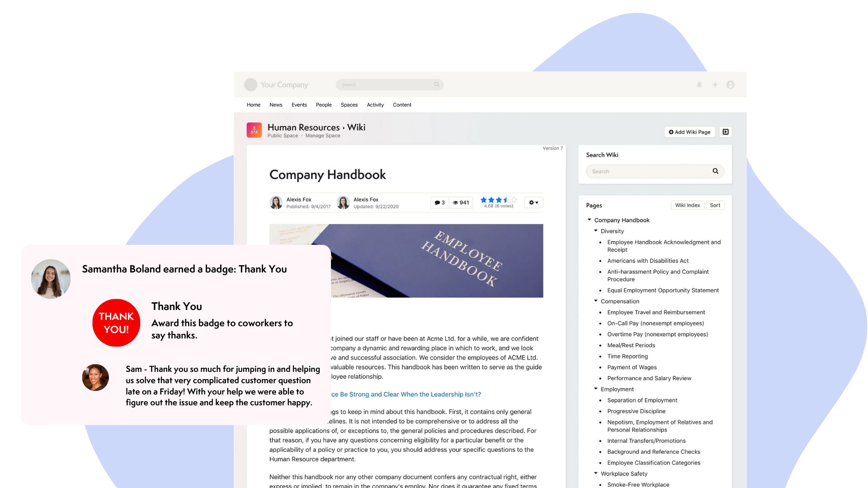868x488 pixels.
Task: Click the Sort button in Pages panel
Action: point(715,205)
